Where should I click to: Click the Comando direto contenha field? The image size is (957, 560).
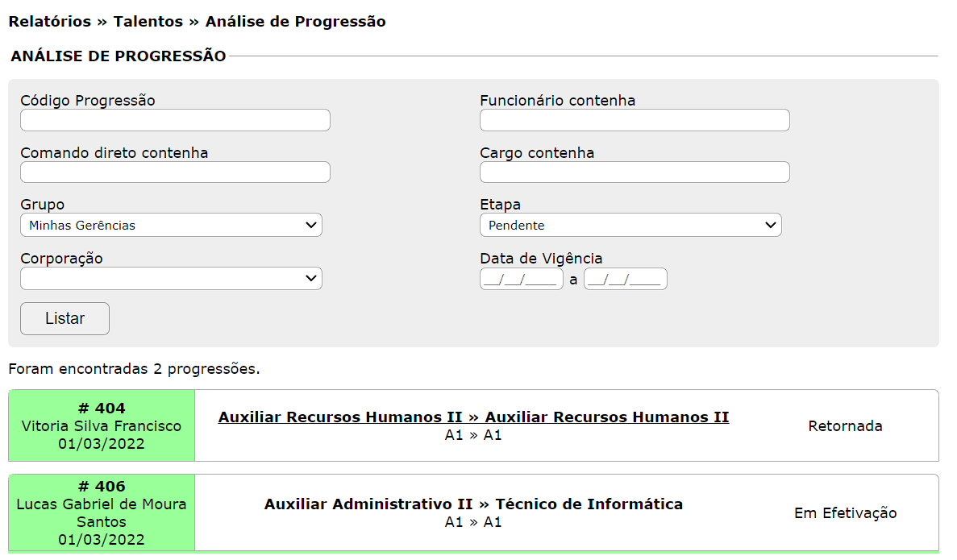pyautogui.click(x=175, y=172)
